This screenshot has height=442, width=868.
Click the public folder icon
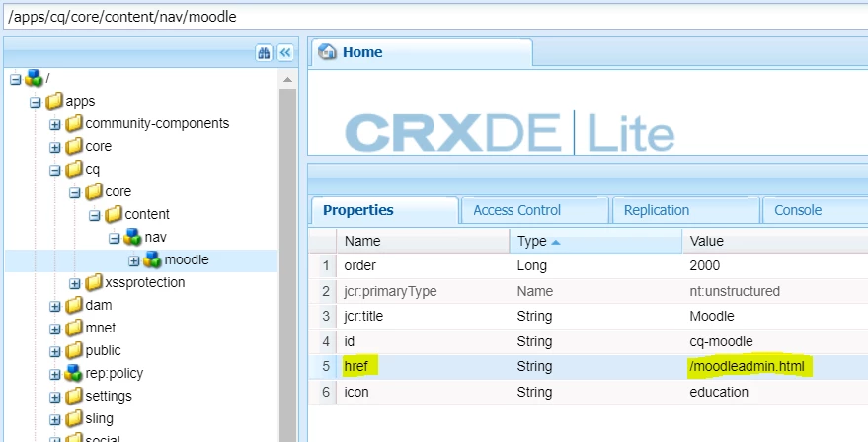pyautogui.click(x=74, y=350)
